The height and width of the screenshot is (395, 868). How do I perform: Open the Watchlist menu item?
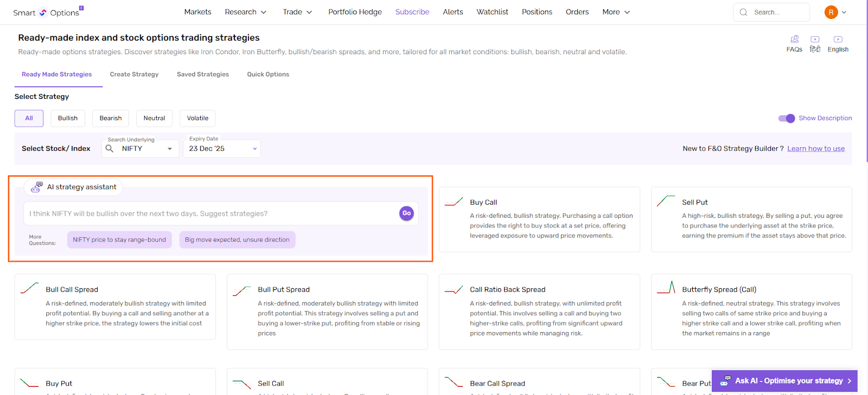click(492, 12)
